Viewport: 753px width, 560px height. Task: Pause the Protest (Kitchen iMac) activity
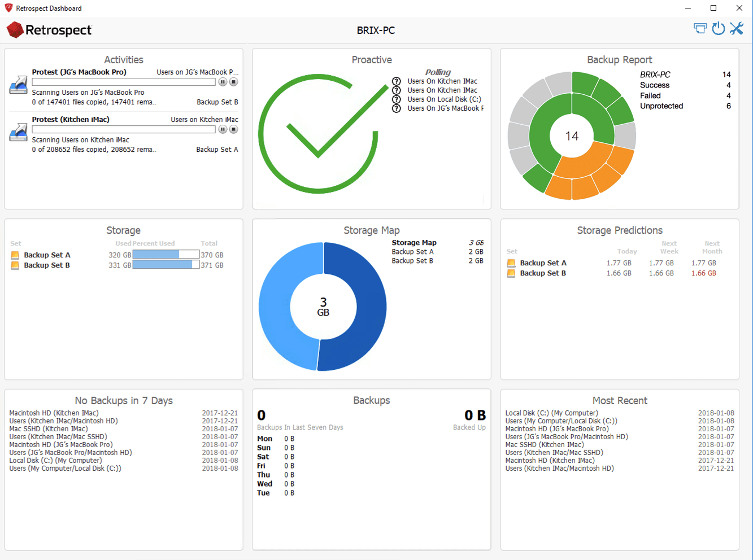click(223, 129)
